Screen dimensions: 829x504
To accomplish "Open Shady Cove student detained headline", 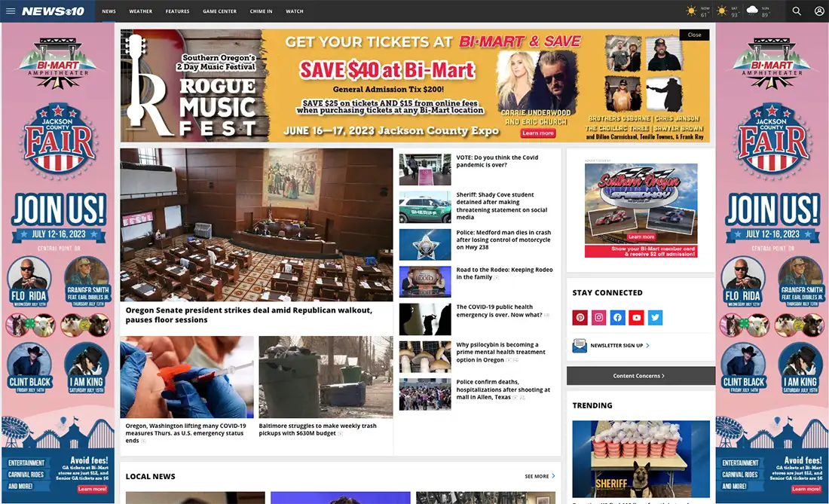I will click(502, 206).
